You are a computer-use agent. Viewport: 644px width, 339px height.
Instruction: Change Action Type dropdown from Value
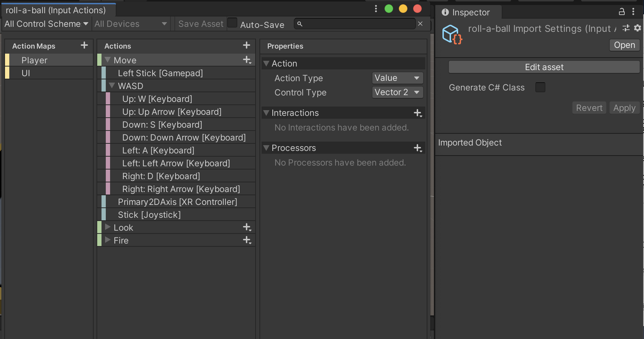[397, 78]
